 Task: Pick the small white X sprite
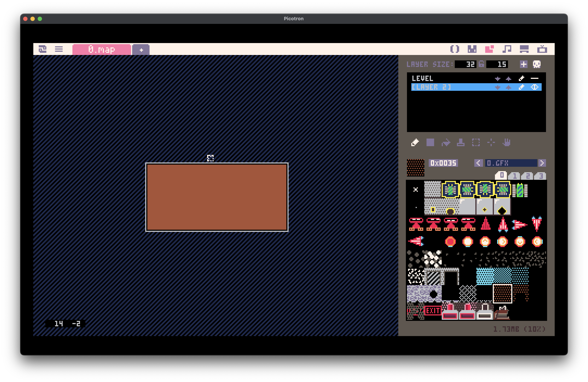415,190
